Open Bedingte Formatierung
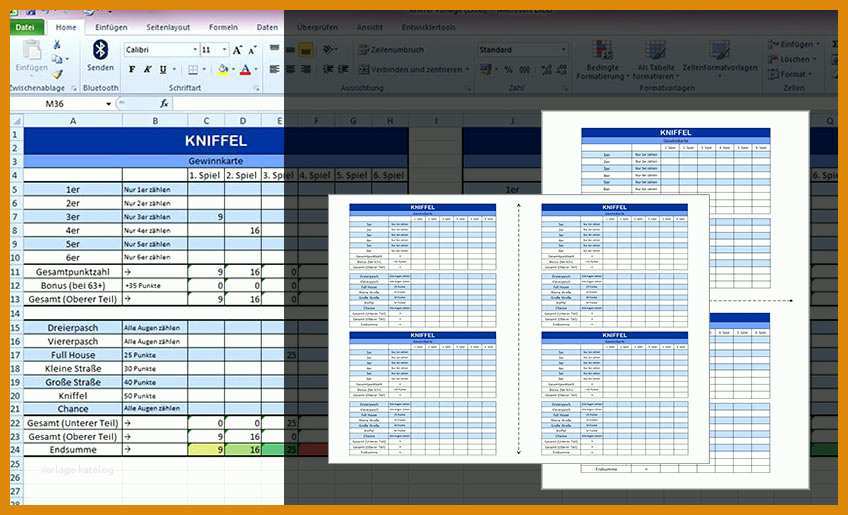 tap(602, 60)
